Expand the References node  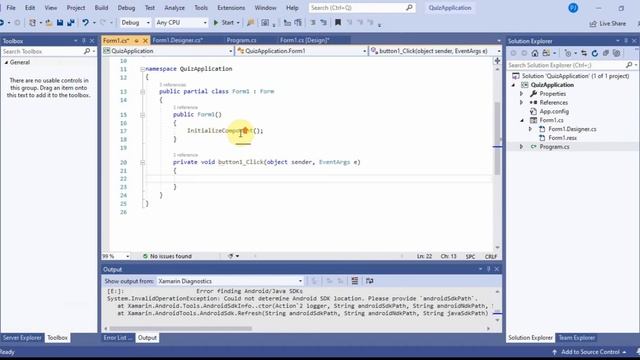click(x=522, y=102)
